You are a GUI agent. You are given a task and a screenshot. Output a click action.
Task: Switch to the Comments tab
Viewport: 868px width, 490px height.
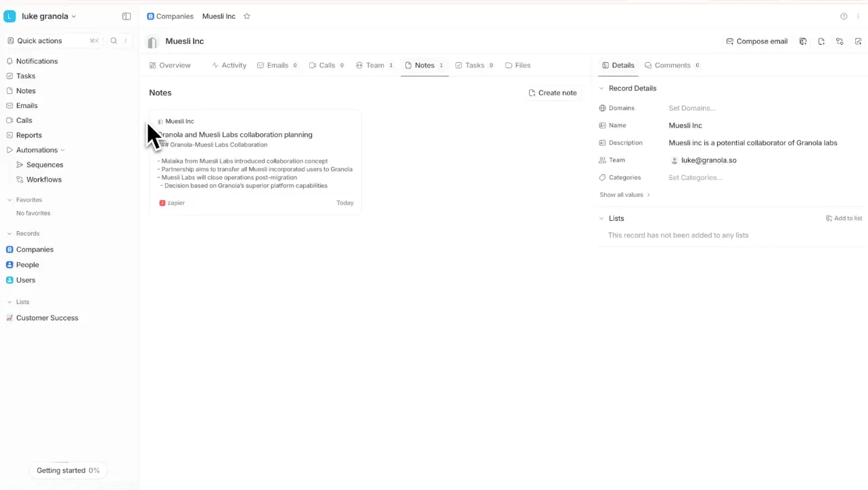pyautogui.click(x=672, y=66)
